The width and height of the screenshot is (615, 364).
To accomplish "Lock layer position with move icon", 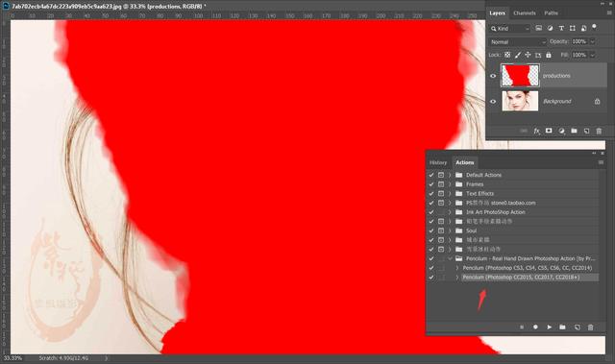I will coord(528,55).
